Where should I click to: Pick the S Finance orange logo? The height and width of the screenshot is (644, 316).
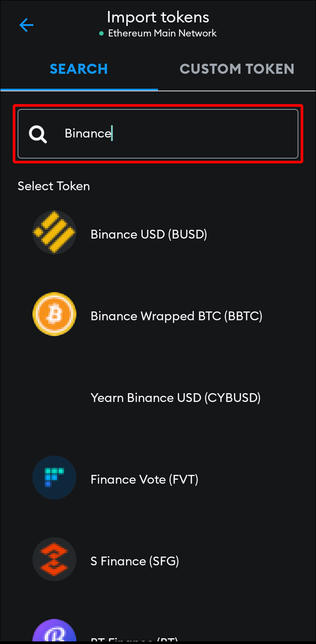pyautogui.click(x=54, y=559)
